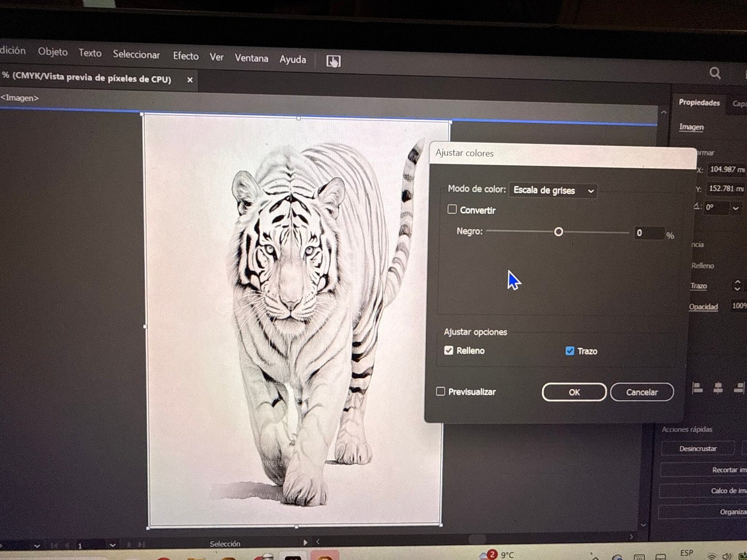Image resolution: width=747 pixels, height=560 pixels.
Task: Open the artboard number dropdown
Action: (x=113, y=545)
